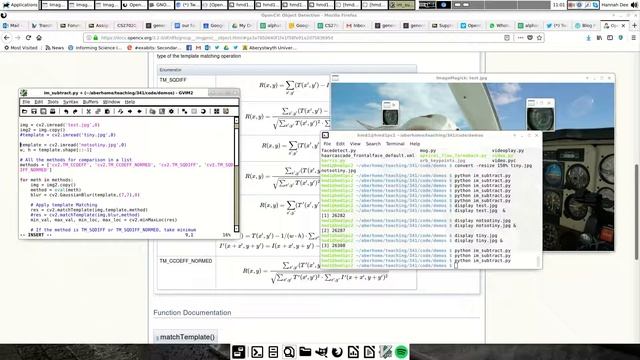Viewport: 640px width, 360px height.
Task: Click the Spotify icon in the dock
Action: (x=402, y=352)
